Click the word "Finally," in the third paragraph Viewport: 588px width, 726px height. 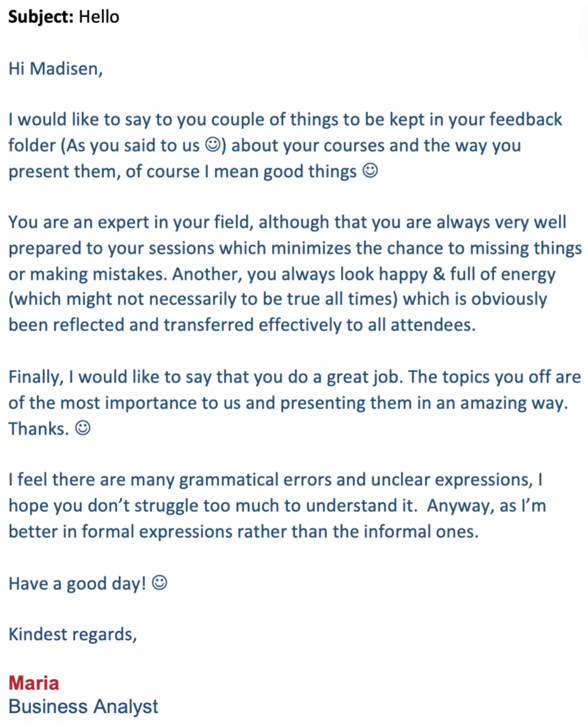point(36,377)
